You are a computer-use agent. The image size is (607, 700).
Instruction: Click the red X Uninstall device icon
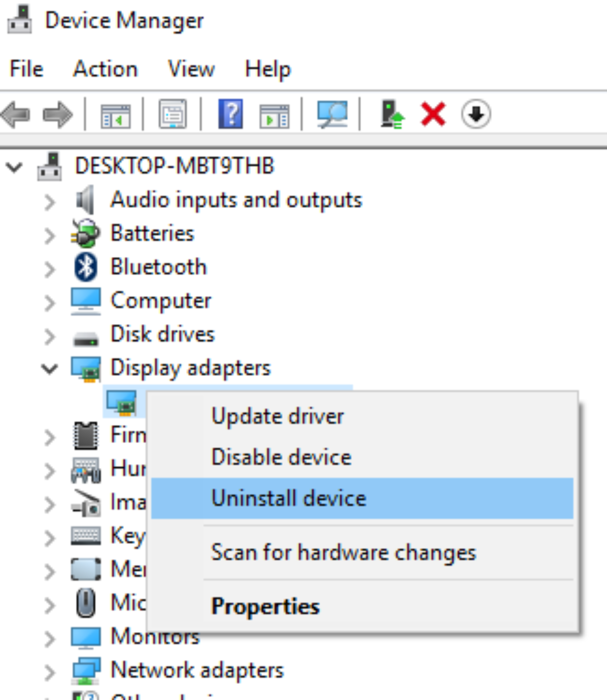pos(433,114)
